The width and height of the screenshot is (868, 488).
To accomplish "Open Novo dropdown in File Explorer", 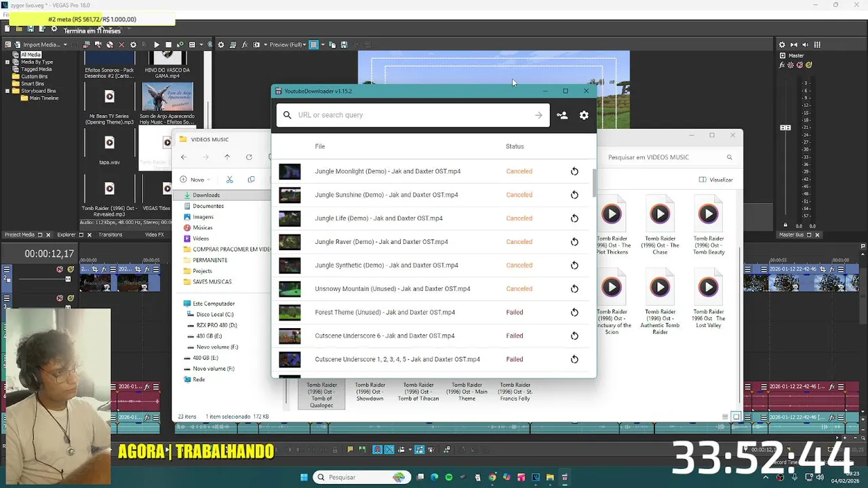I will click(195, 180).
